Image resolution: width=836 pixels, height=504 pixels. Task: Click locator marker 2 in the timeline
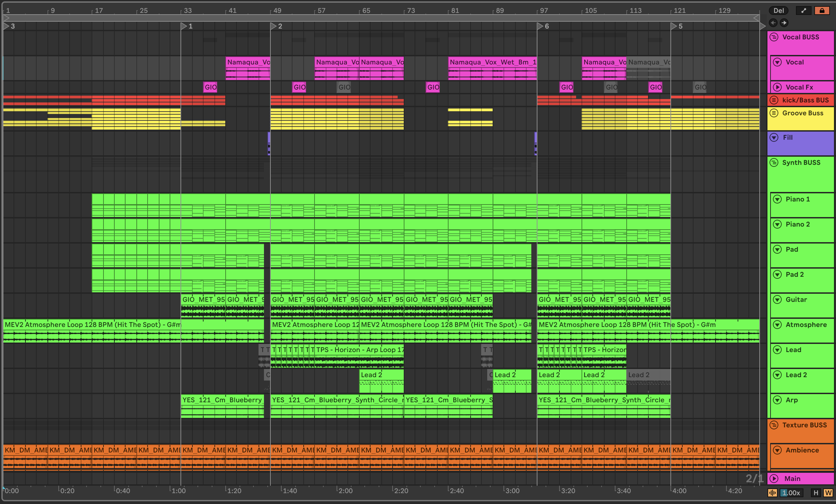(x=273, y=26)
